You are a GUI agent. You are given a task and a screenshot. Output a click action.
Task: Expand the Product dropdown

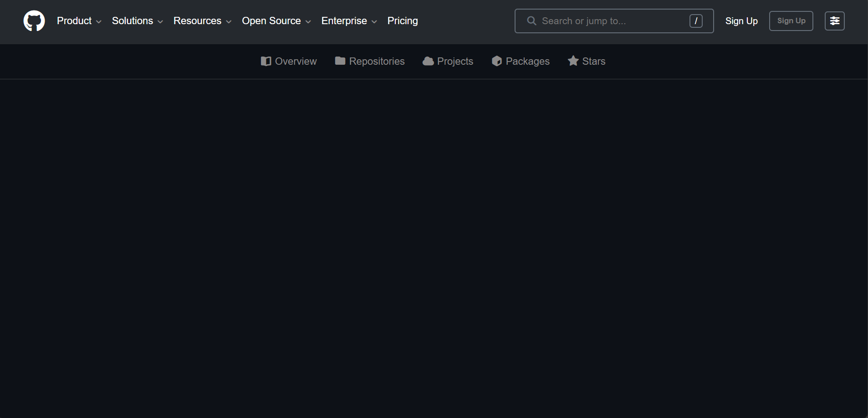click(x=79, y=21)
